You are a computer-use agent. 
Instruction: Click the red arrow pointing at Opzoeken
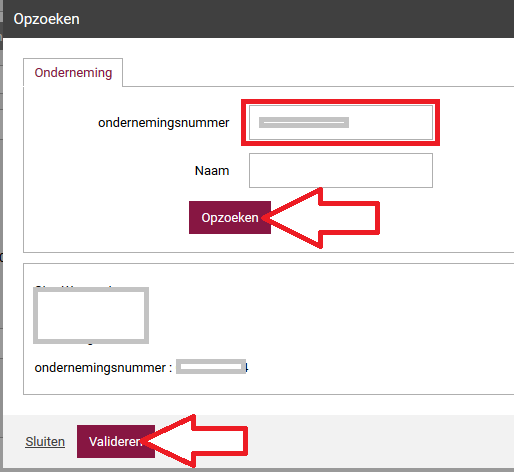click(x=321, y=218)
